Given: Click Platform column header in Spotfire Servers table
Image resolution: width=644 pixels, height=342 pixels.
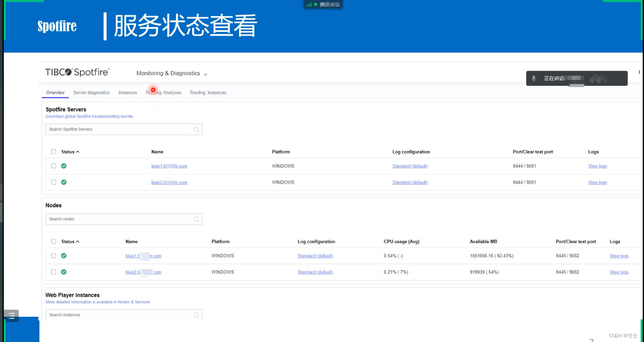Looking at the screenshot, I should 281,152.
